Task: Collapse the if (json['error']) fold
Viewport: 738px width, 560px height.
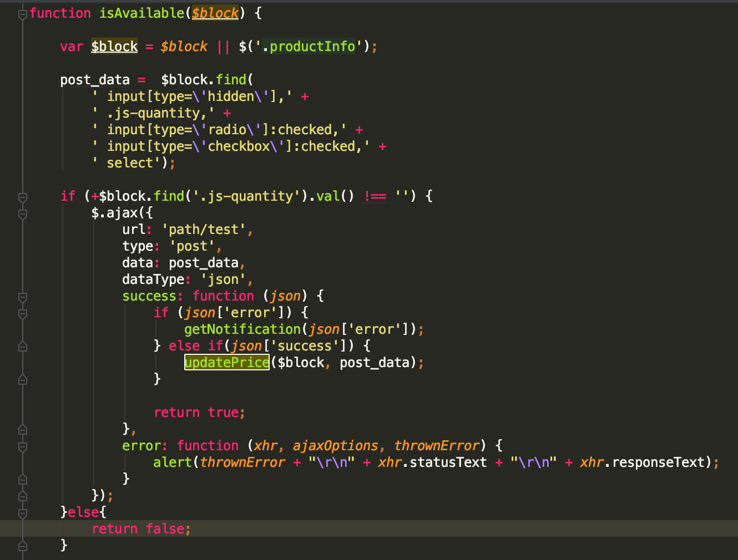Action: 23,314
